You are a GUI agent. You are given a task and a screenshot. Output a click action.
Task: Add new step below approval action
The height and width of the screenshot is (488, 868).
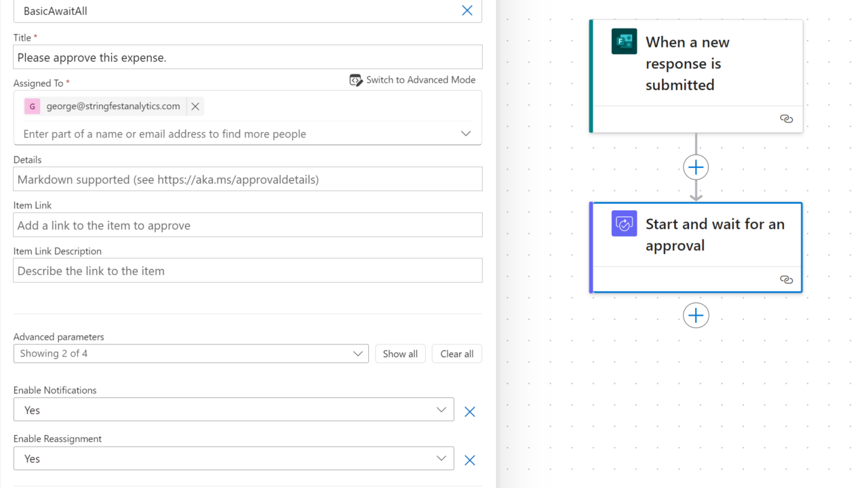pos(696,315)
